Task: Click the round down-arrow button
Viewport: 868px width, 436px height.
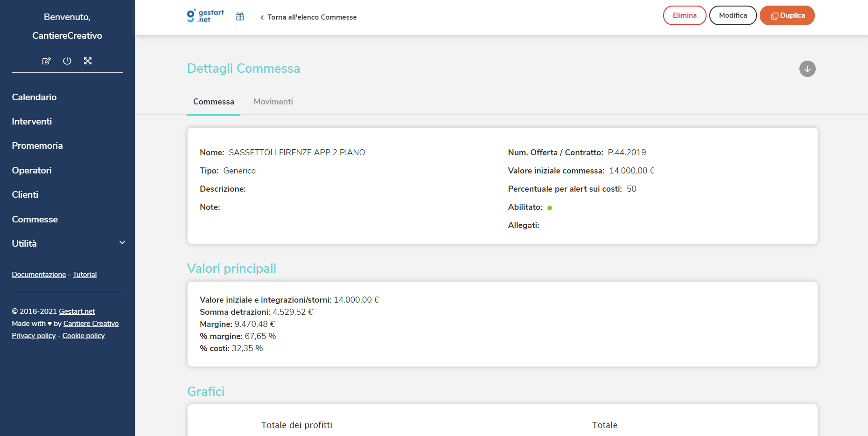Action: point(807,69)
